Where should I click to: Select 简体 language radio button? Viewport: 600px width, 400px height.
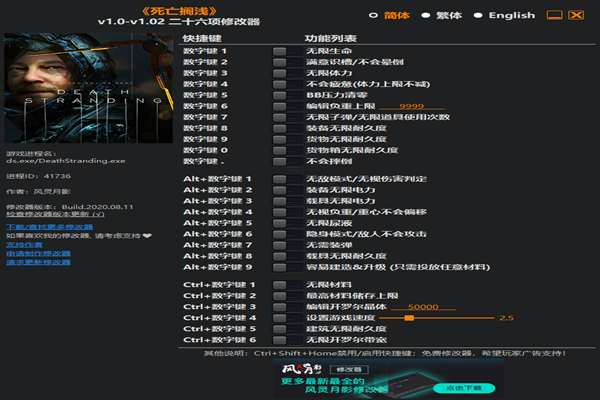(373, 15)
